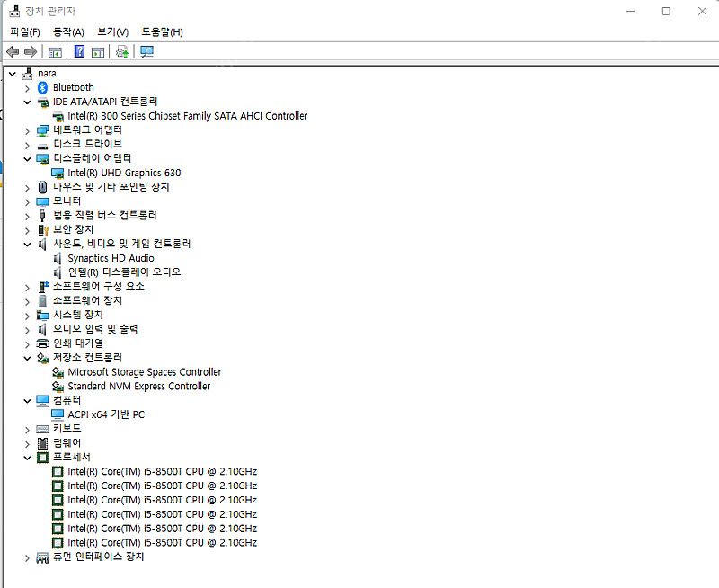Screen dimensions: 719x588
Task: Click the show/hide console tree icon
Action: coord(56,51)
